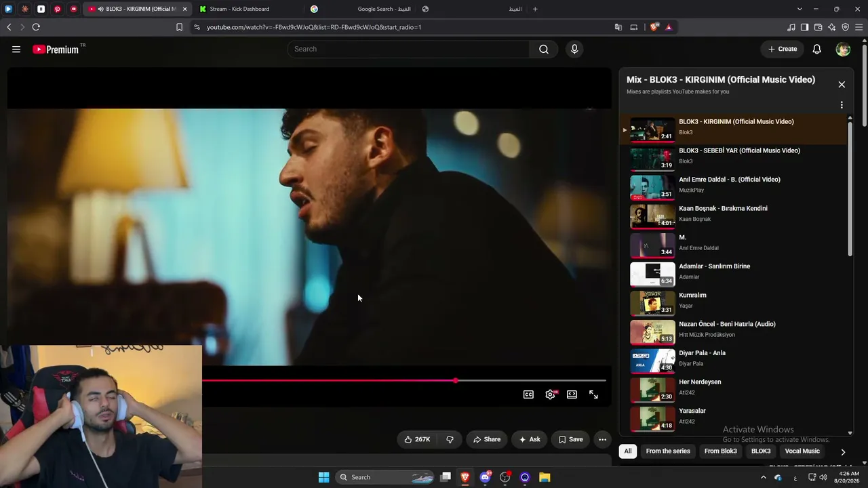
Task: Bookmark this page in the address bar
Action: coord(179,27)
